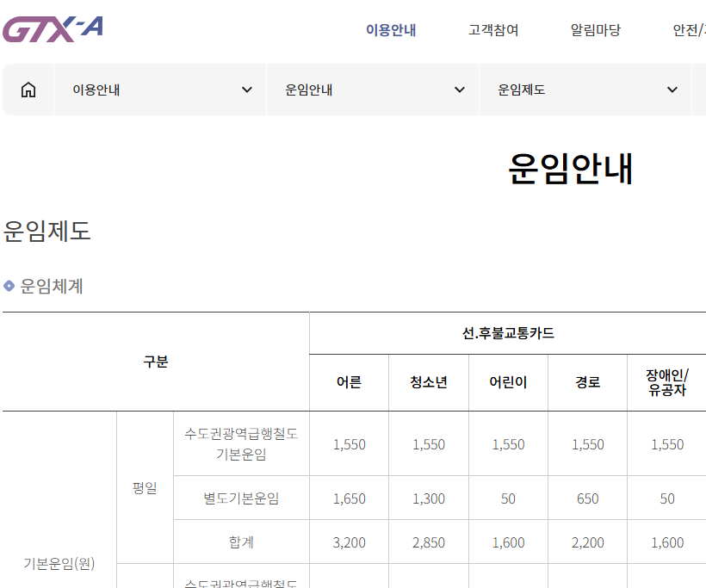Select the 어른 column header
This screenshot has width=706, height=588.
coord(348,383)
